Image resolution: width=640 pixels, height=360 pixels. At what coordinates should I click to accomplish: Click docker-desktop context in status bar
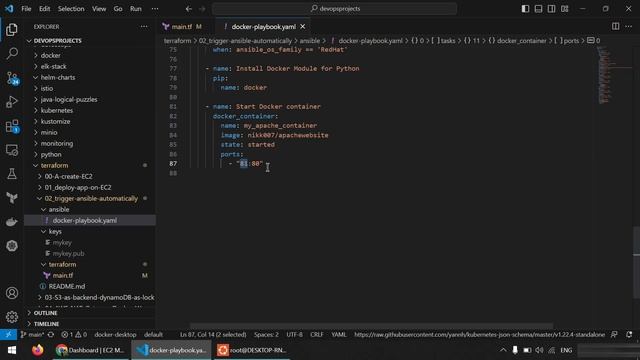point(115,334)
